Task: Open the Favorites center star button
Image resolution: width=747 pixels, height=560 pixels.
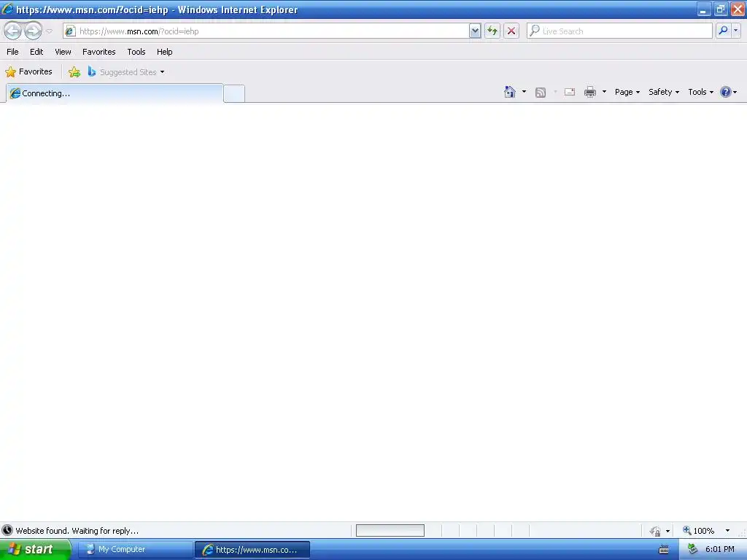Action: click(x=28, y=72)
